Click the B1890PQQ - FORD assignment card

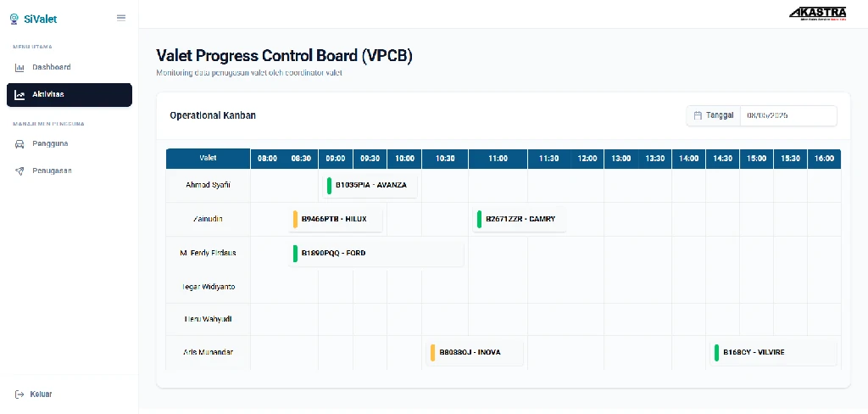tap(376, 254)
